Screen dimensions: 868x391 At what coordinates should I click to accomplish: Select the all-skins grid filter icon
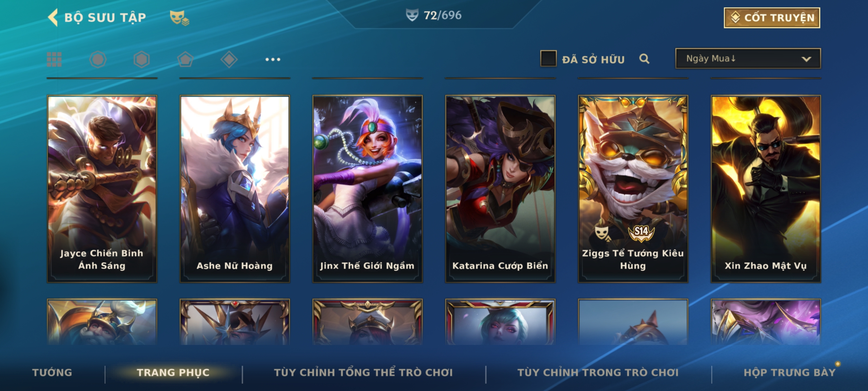coord(54,59)
